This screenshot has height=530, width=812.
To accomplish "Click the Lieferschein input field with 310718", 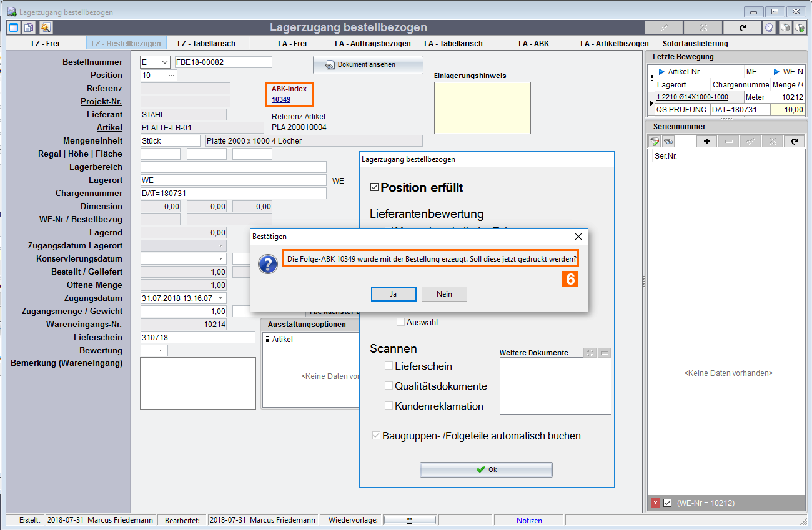I will (198, 338).
